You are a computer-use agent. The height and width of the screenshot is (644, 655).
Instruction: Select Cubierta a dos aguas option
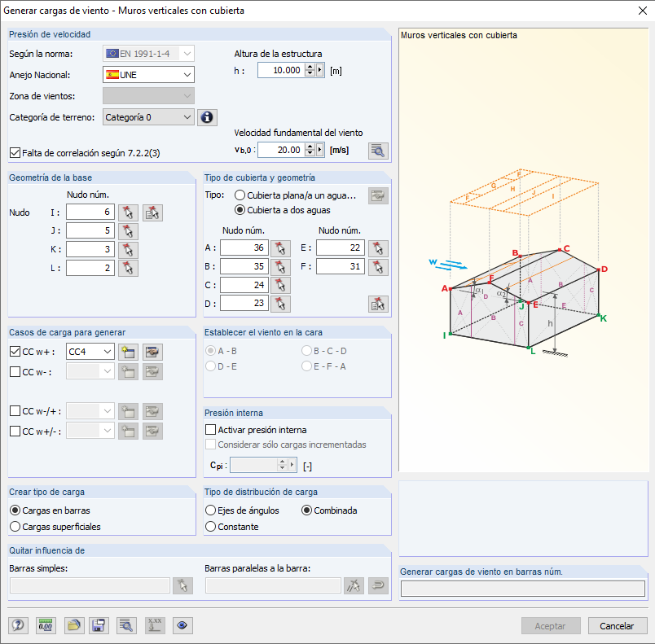[x=240, y=210]
